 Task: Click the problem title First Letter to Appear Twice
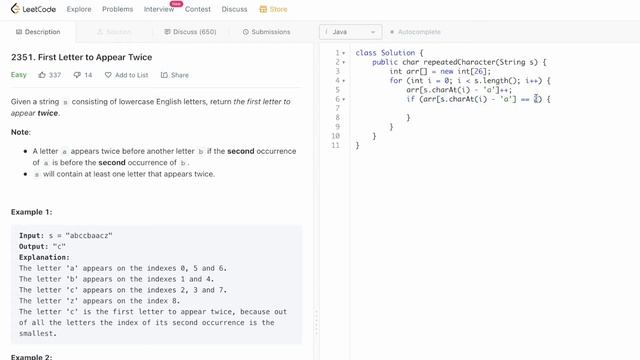pos(82,57)
